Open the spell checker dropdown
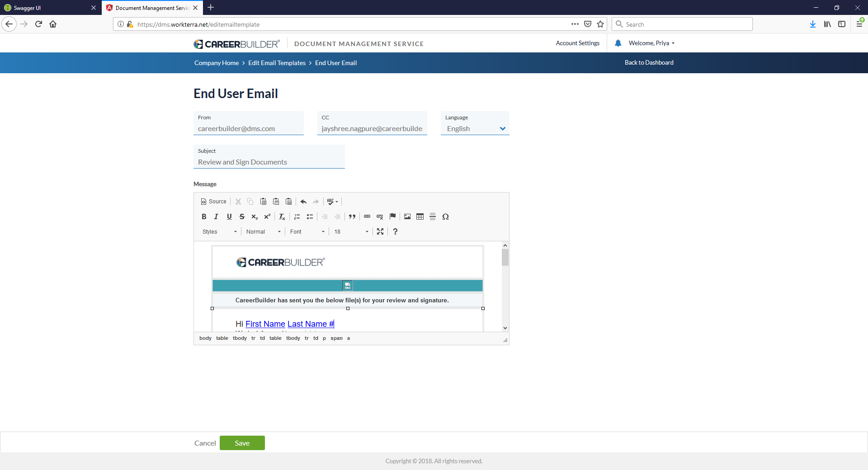868x470 pixels. (332, 202)
